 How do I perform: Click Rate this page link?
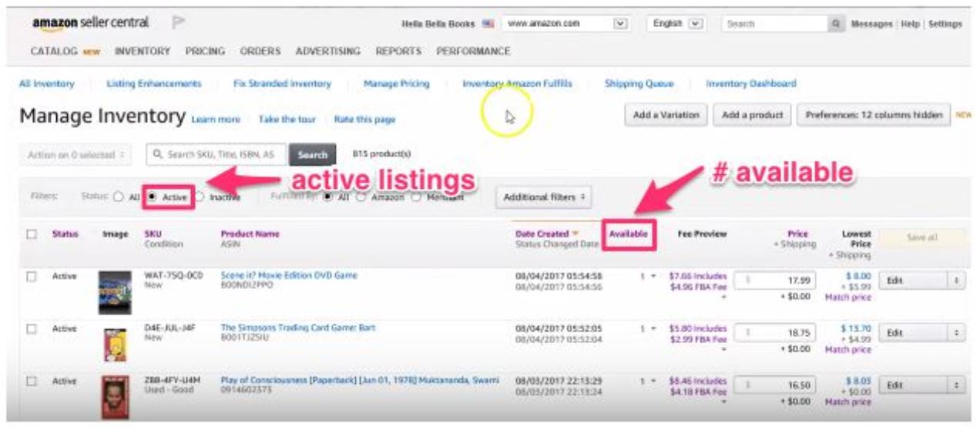364,119
